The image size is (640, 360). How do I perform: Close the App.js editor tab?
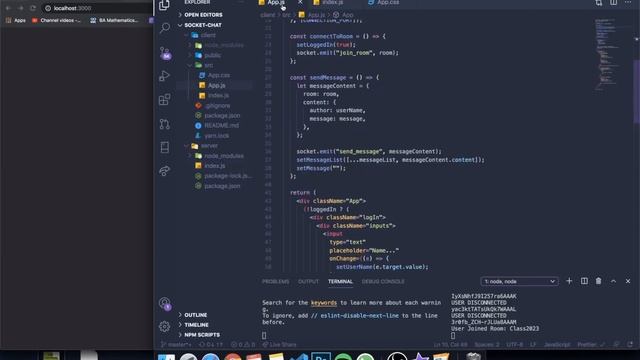[x=300, y=2]
